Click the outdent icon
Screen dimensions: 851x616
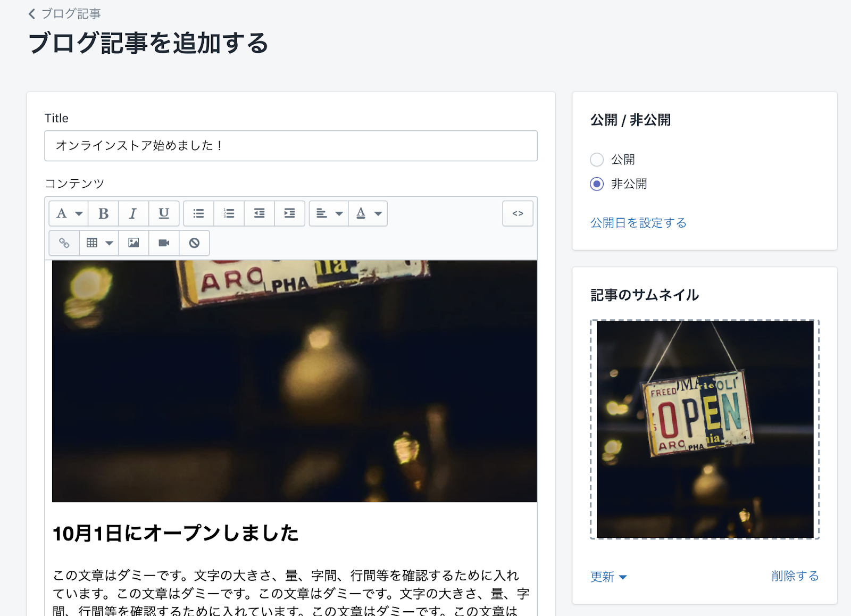[259, 213]
